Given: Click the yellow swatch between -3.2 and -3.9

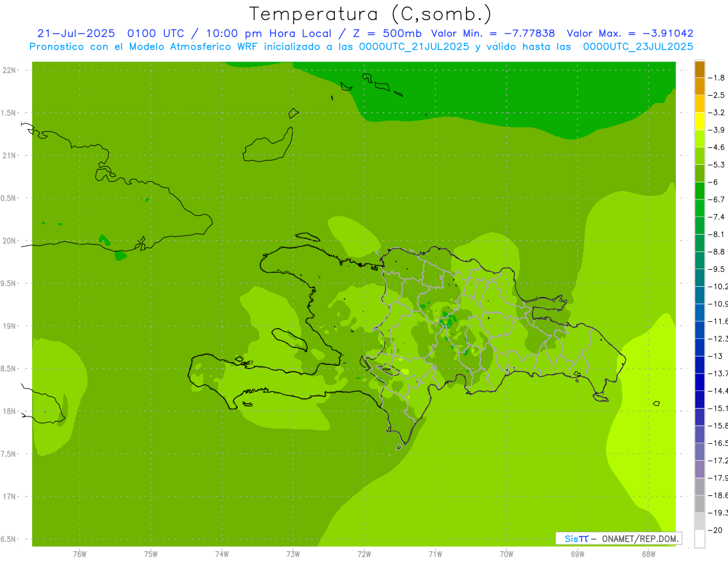Looking at the screenshot, I should pyautogui.click(x=699, y=122).
